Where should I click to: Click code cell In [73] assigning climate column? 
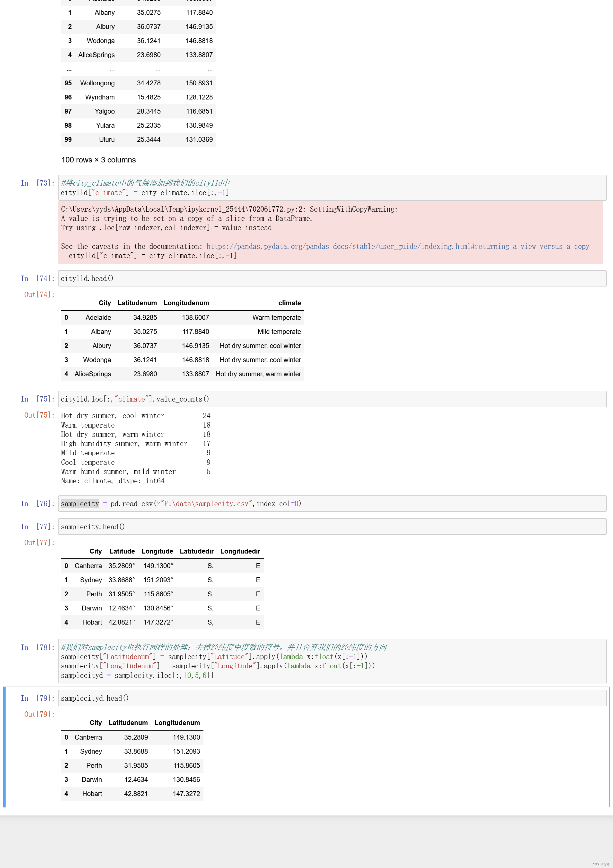click(x=332, y=188)
